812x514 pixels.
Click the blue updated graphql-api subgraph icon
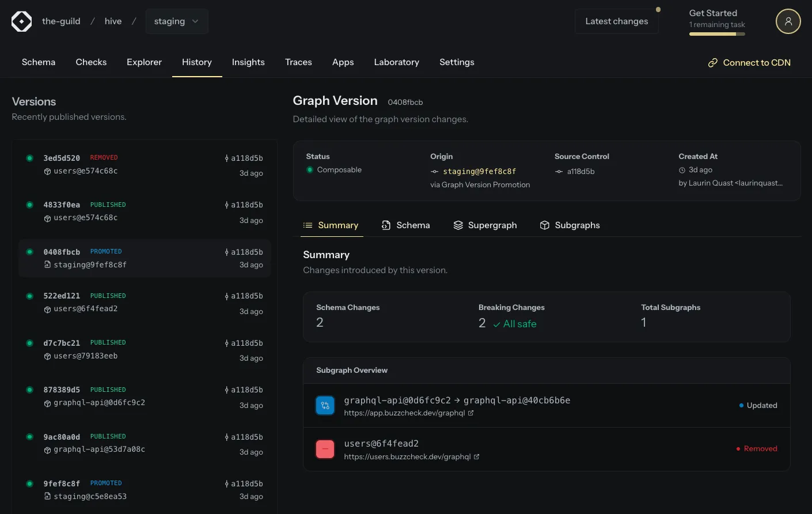[325, 406]
